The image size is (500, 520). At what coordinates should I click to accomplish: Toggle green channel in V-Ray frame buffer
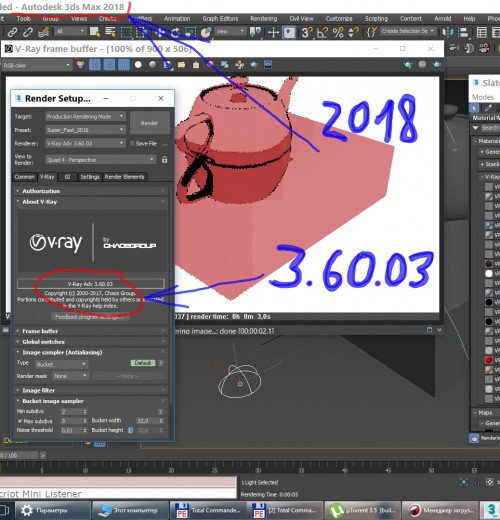coord(109,65)
